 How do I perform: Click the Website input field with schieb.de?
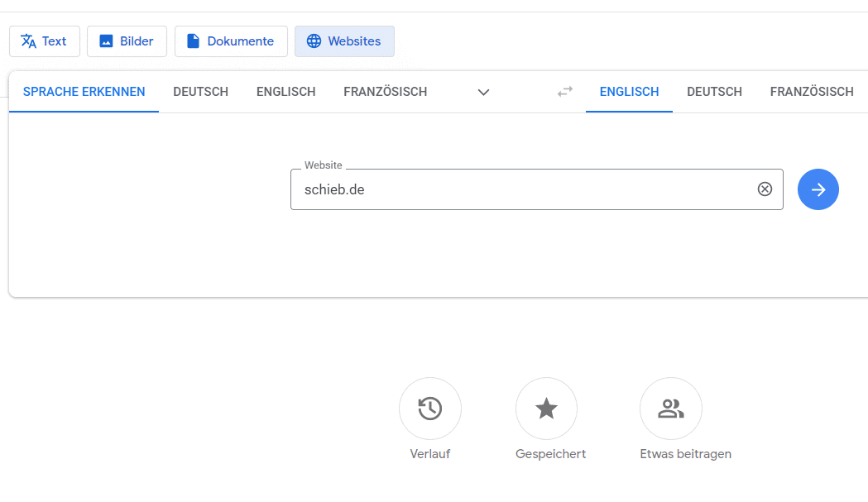click(521, 189)
